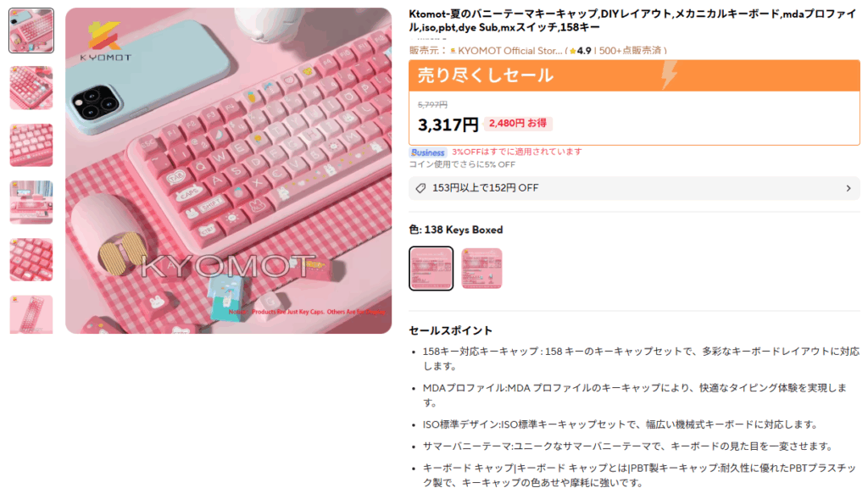
Task: Open the 153円以上で152円 OFF coupon row
Action: click(x=634, y=188)
